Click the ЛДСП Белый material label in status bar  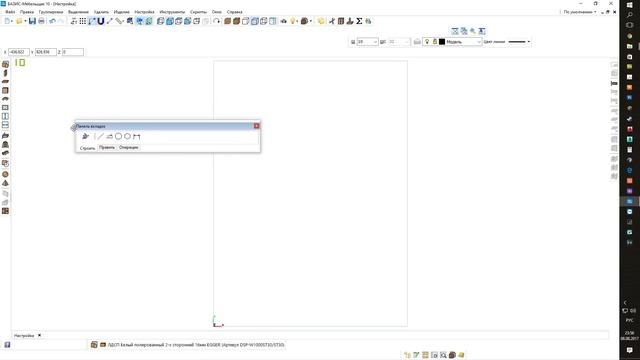pos(196,345)
